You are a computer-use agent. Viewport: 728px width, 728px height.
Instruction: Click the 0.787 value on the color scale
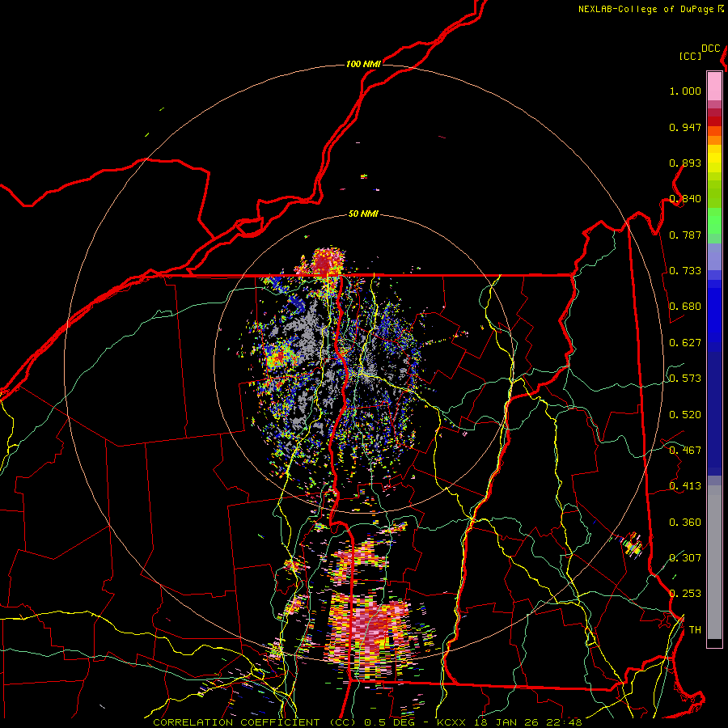(685, 235)
